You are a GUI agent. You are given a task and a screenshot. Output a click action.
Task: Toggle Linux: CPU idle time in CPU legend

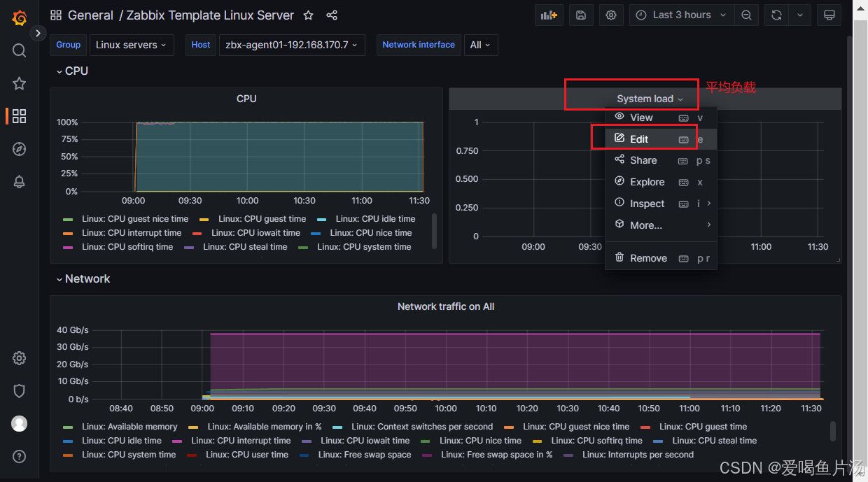[375, 219]
